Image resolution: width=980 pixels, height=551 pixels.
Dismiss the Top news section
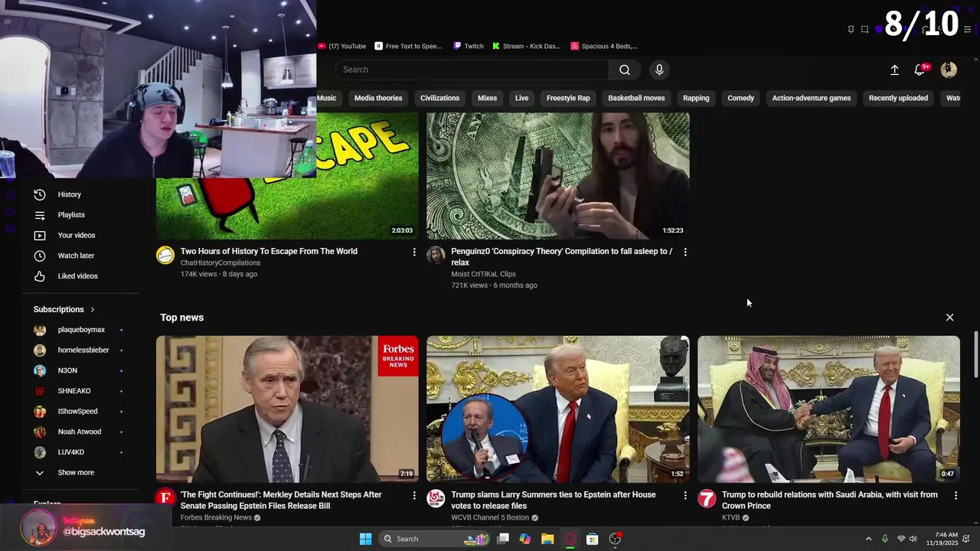tap(949, 318)
